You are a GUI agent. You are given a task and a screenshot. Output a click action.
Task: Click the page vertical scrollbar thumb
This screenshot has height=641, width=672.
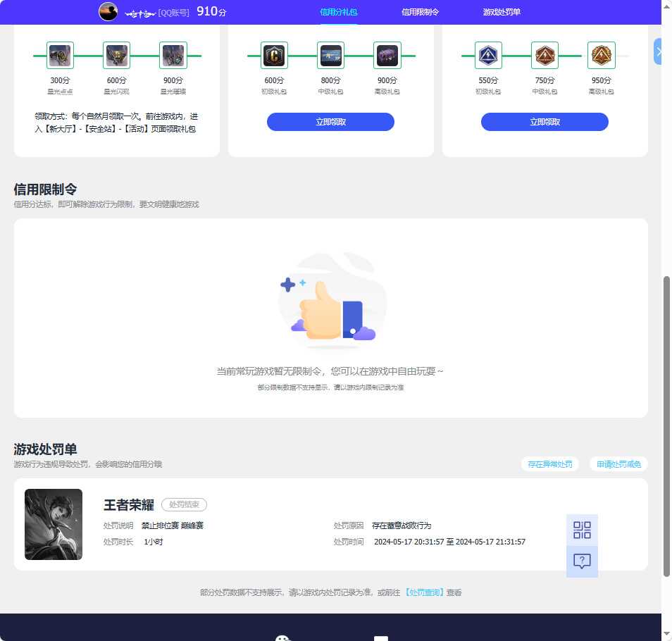point(666,426)
